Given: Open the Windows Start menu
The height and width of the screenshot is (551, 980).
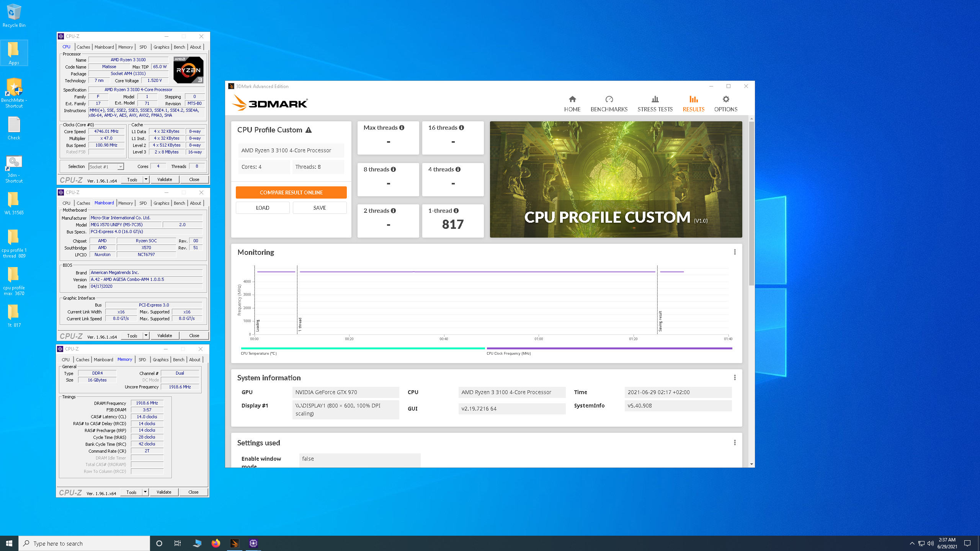Looking at the screenshot, I should pos(9,543).
